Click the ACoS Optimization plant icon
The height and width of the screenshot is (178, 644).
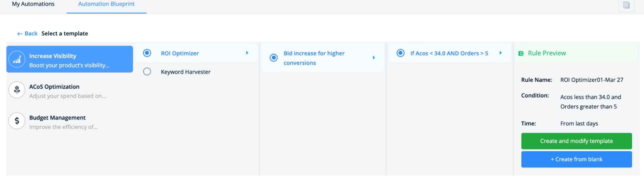[x=17, y=90]
